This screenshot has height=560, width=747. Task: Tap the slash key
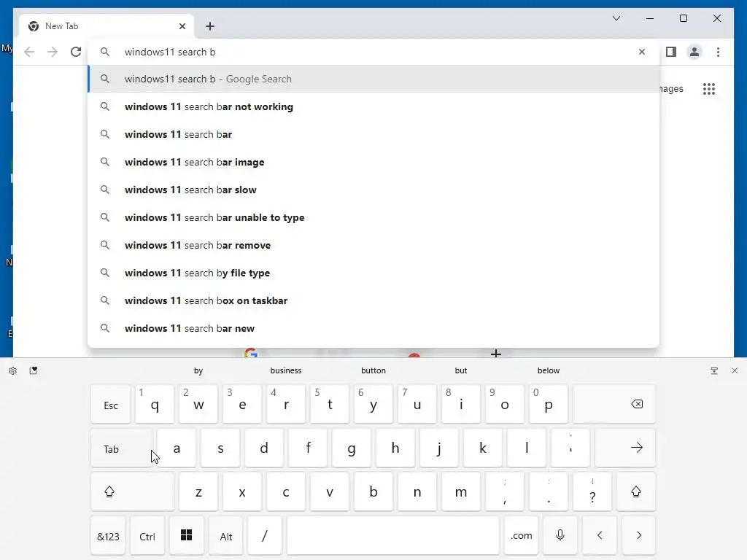click(x=264, y=536)
